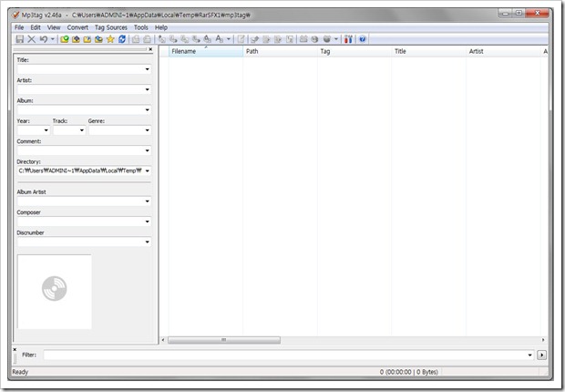The width and height of the screenshot is (565, 392).
Task: Expand the Composer field dropdown
Action: tap(147, 222)
